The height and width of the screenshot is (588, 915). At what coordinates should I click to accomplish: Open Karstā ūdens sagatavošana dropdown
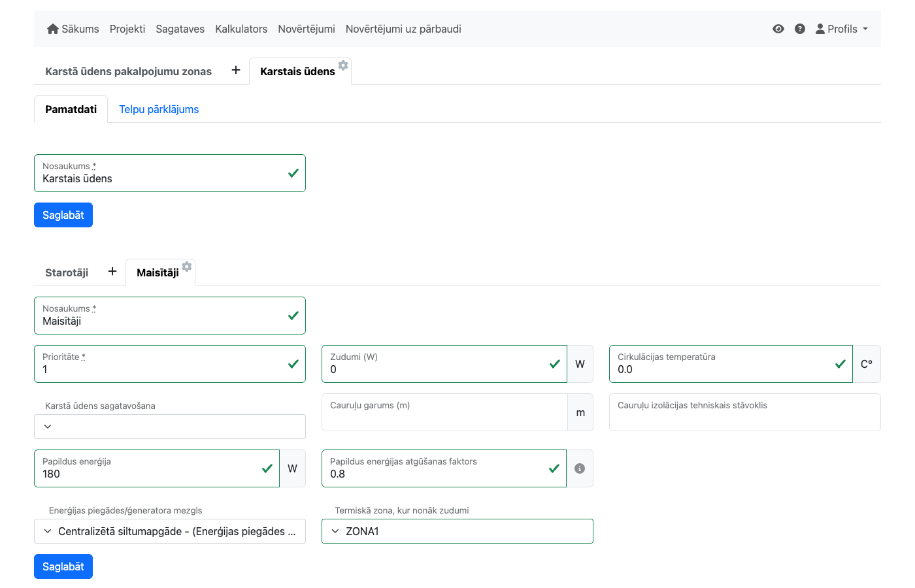click(169, 427)
